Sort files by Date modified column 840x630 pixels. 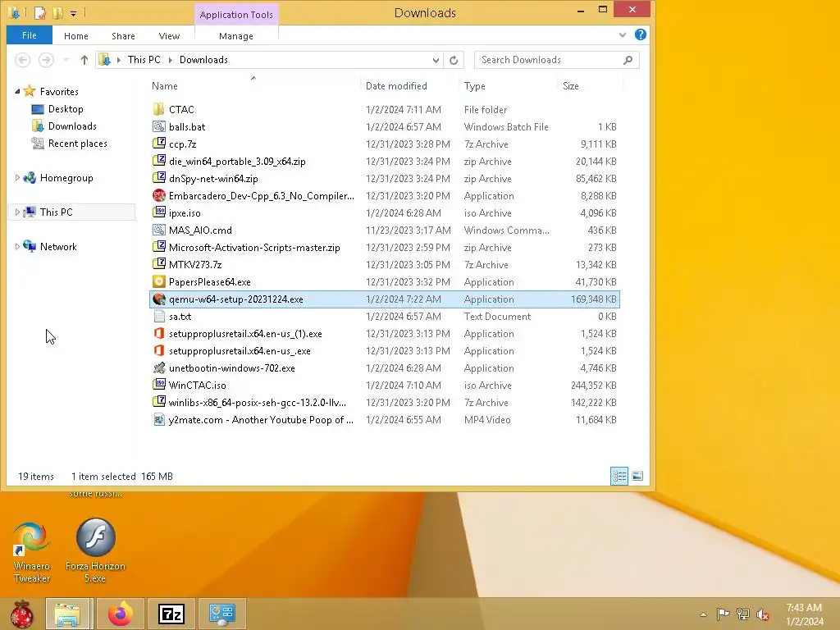point(409,85)
